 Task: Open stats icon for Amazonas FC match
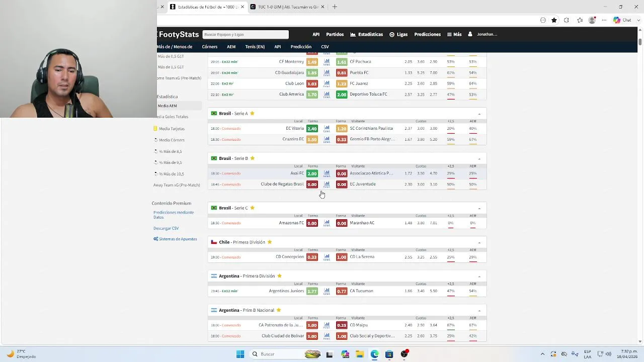click(327, 223)
